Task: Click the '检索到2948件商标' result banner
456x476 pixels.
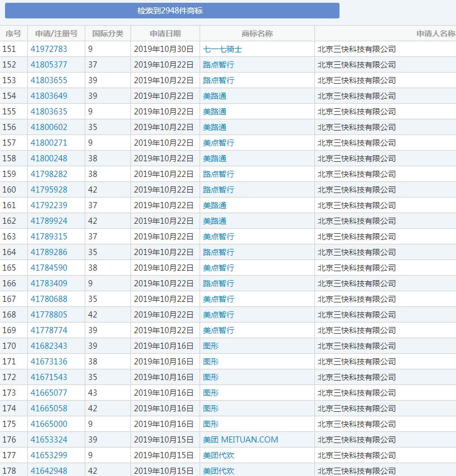Action: [172, 11]
